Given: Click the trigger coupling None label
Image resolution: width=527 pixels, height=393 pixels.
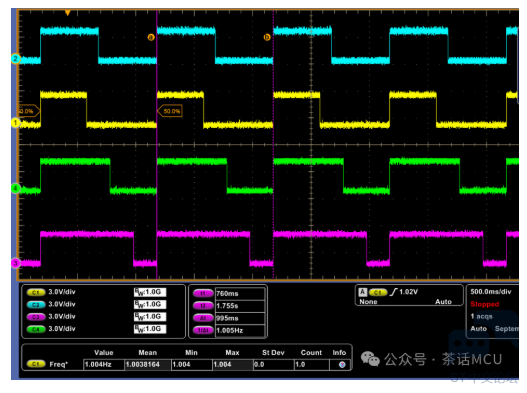Looking at the screenshot, I should point(368,302).
